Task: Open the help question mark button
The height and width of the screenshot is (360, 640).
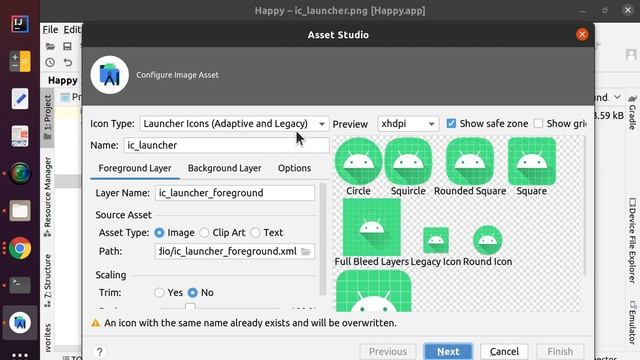Action: [100, 351]
